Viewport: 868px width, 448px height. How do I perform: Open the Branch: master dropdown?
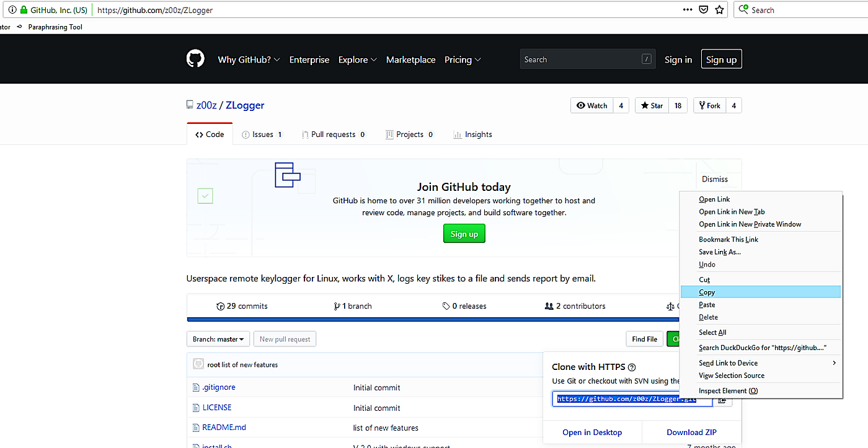pos(218,339)
